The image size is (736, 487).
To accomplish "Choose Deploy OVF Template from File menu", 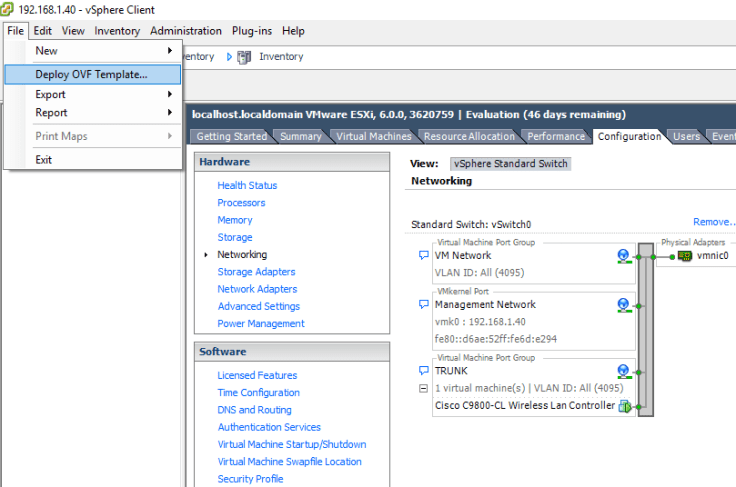I will pos(91,74).
